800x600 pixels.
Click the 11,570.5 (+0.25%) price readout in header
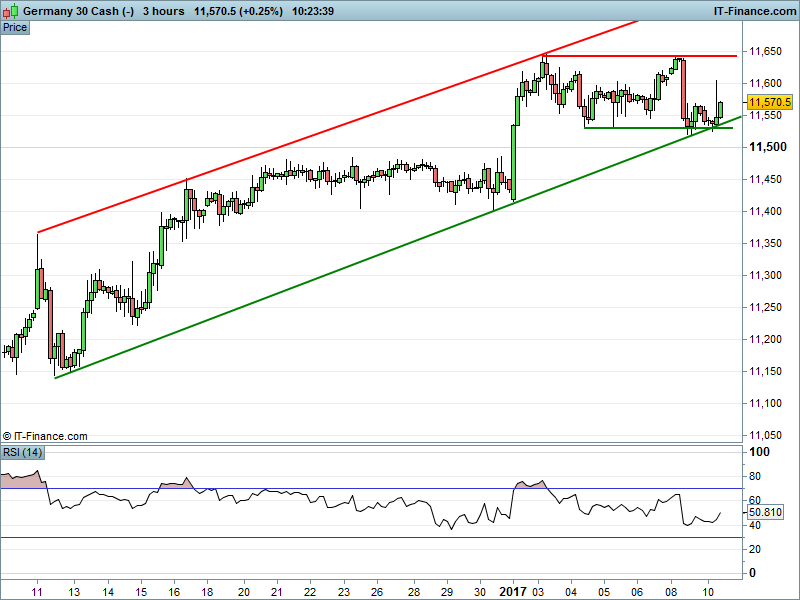point(238,11)
